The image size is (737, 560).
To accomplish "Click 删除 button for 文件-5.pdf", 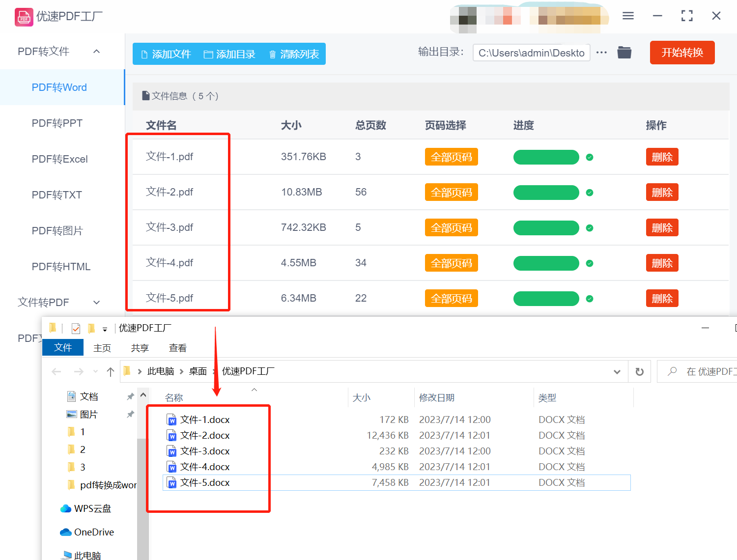I will coord(662,299).
